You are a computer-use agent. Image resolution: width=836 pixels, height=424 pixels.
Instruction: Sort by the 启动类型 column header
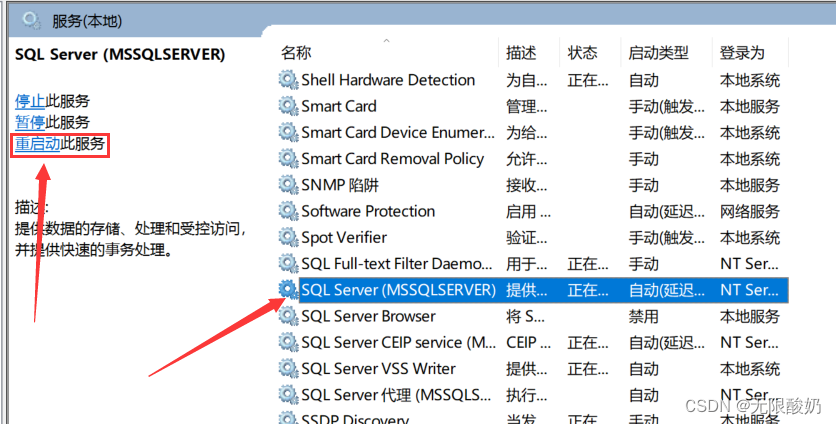click(658, 53)
